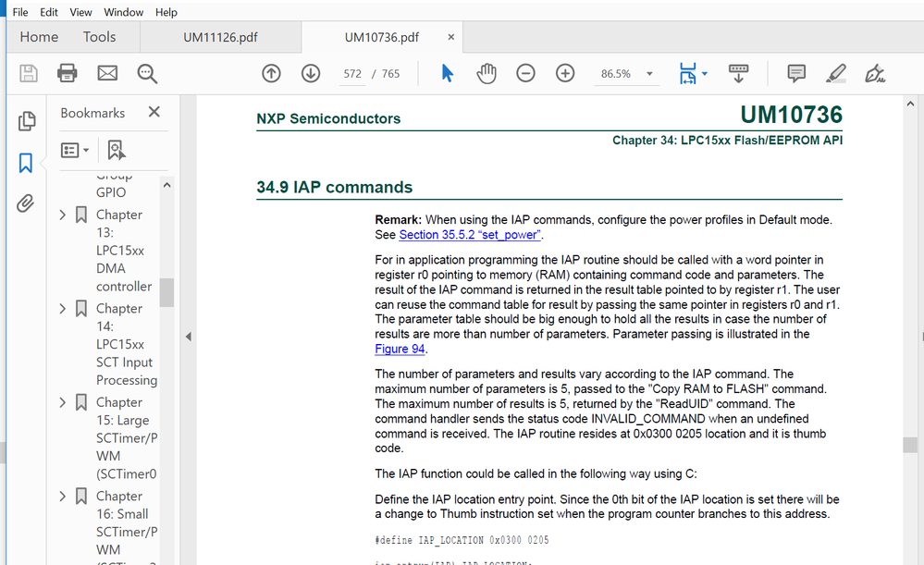The width and height of the screenshot is (924, 565).
Task: Click the 34.9 IAP commands heading
Action: point(334,188)
